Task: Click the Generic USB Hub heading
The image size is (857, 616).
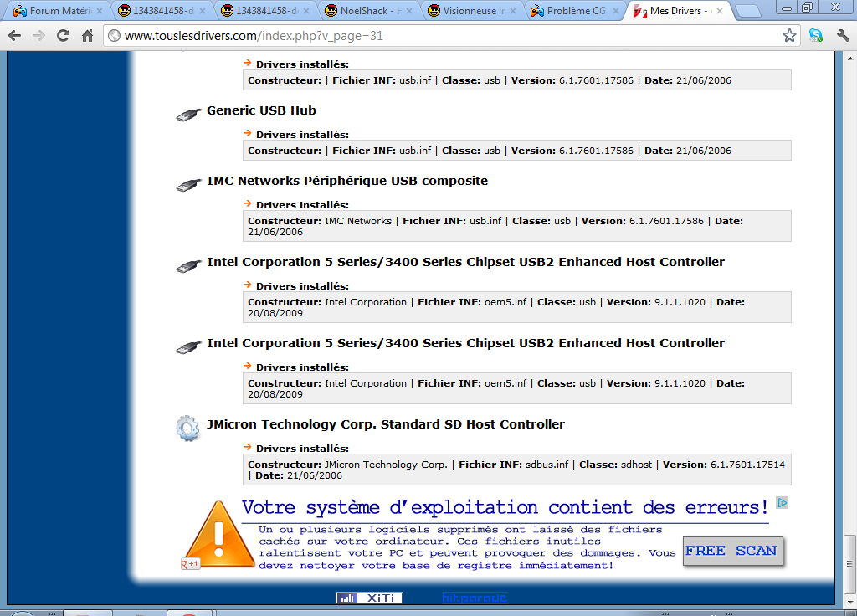Action: point(261,110)
